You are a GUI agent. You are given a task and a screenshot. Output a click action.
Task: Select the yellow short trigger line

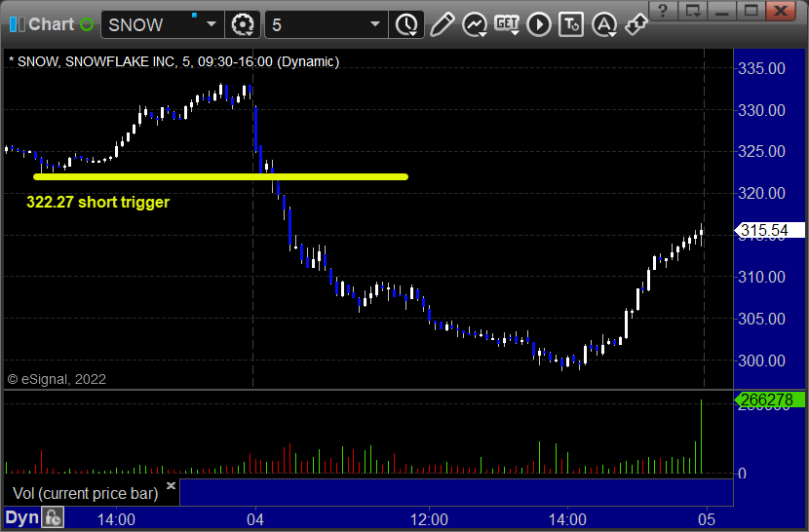(x=221, y=177)
